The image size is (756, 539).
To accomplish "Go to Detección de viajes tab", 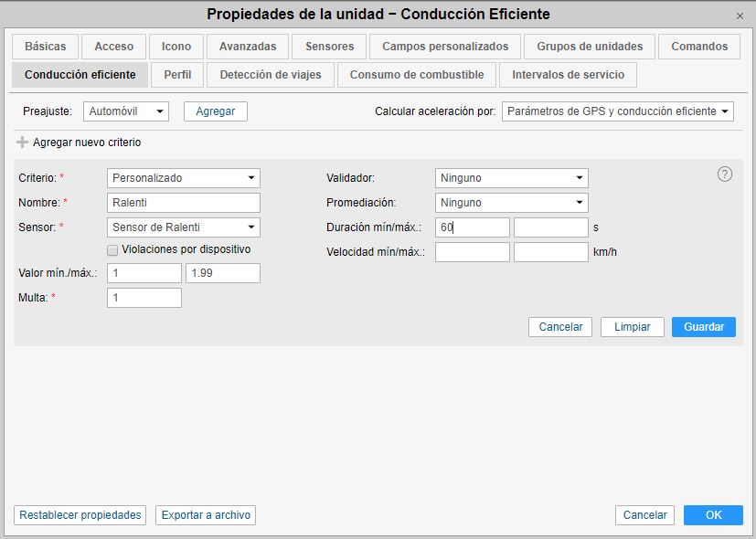I will point(271,75).
